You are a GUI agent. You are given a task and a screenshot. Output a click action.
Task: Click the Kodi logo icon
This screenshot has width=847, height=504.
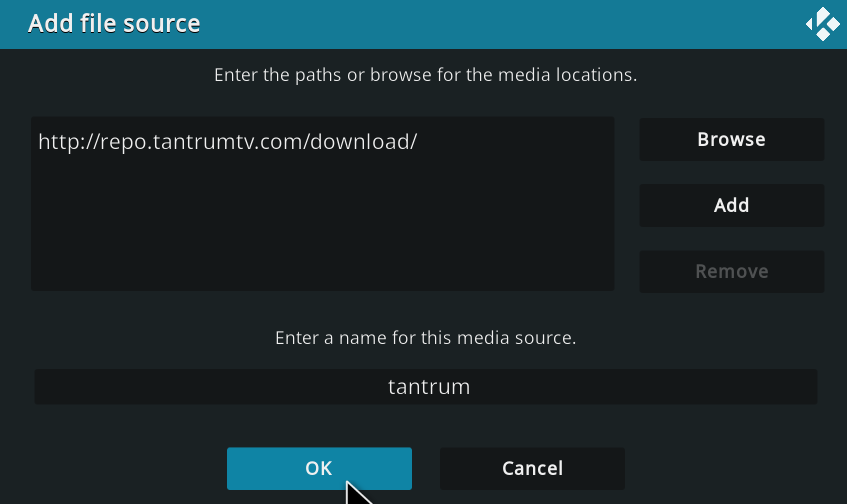823,24
